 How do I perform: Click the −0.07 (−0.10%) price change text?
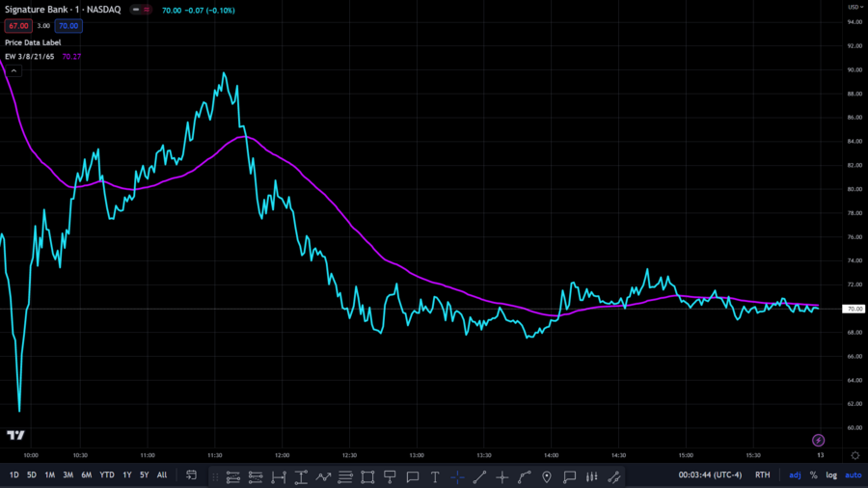click(x=210, y=11)
